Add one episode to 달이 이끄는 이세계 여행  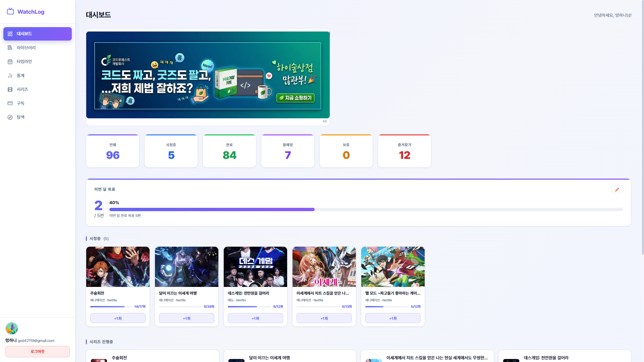point(186,318)
